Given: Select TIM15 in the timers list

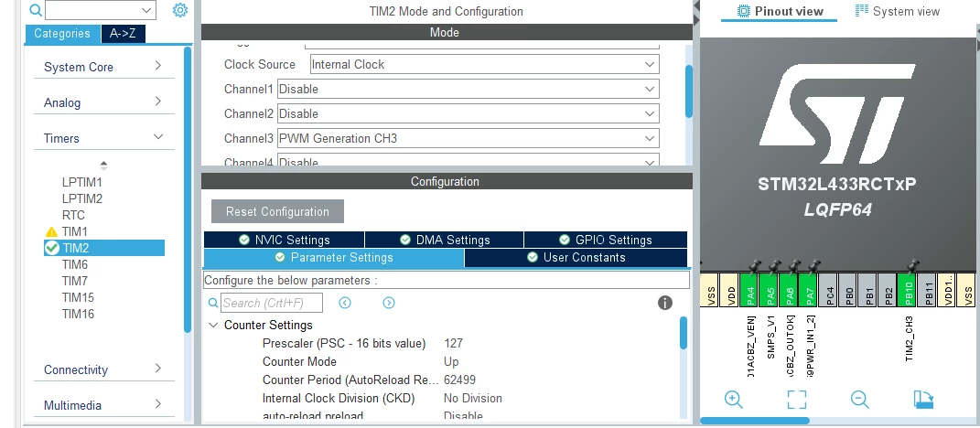Looking at the screenshot, I should click(x=78, y=297).
